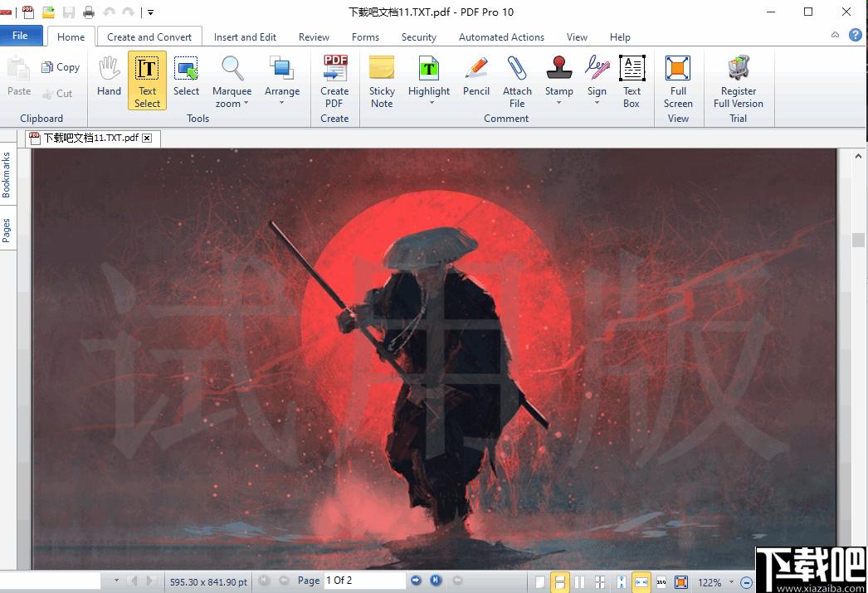
Task: Toggle two-page facing layout in status bar
Action: pos(579,582)
